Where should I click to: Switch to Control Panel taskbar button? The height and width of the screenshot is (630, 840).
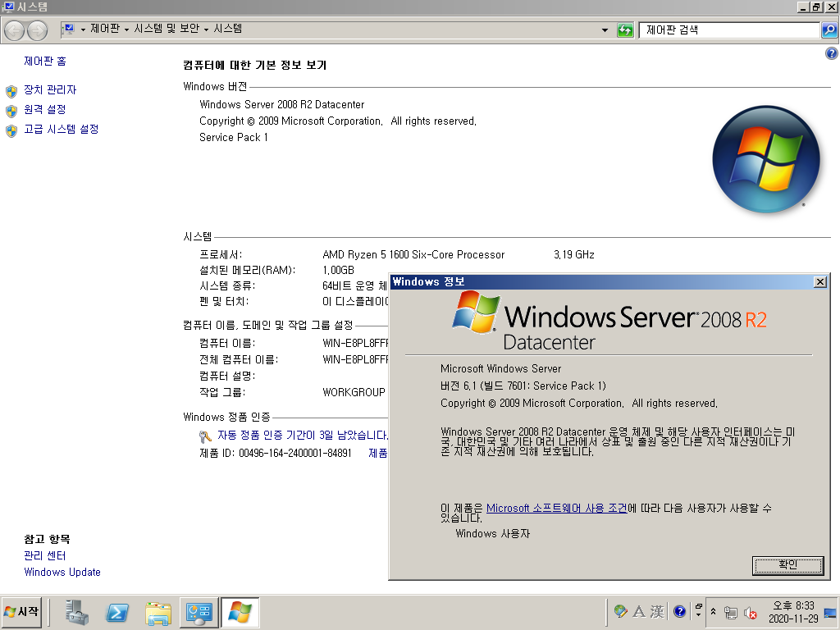tap(199, 612)
